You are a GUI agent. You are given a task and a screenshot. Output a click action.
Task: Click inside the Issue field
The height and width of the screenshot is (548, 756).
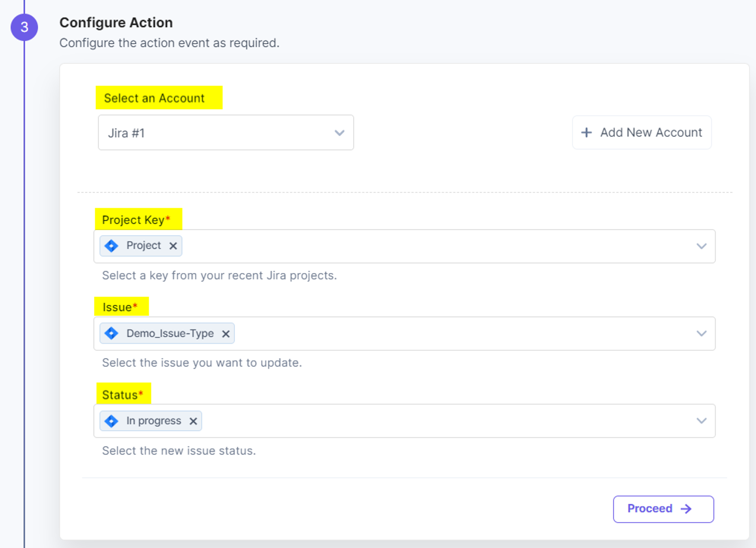404,333
